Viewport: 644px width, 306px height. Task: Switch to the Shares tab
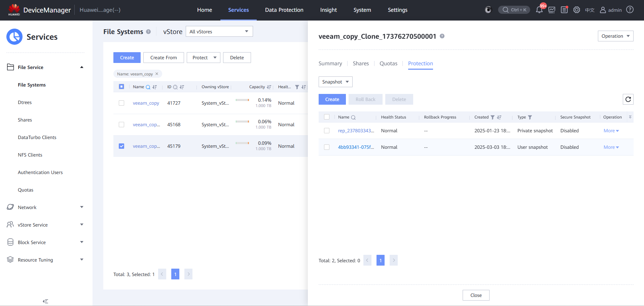tap(361, 63)
